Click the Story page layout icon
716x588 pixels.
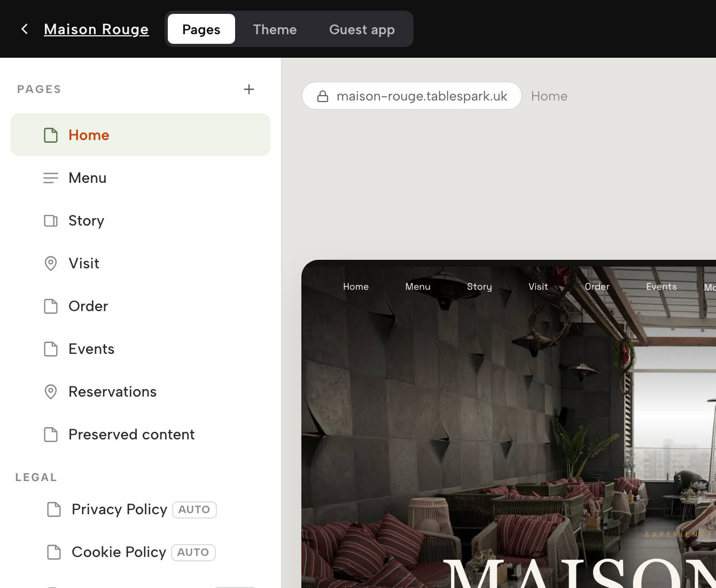[51, 221]
